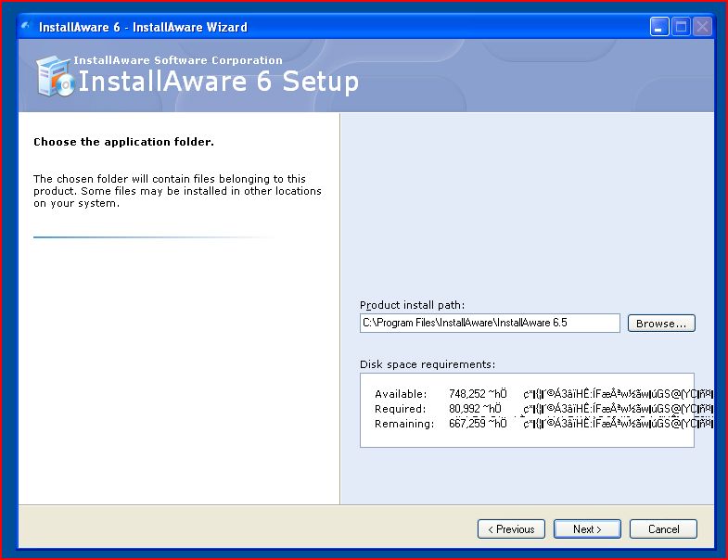
Task: Maximize the InstallAware Wizard window
Action: (x=681, y=27)
